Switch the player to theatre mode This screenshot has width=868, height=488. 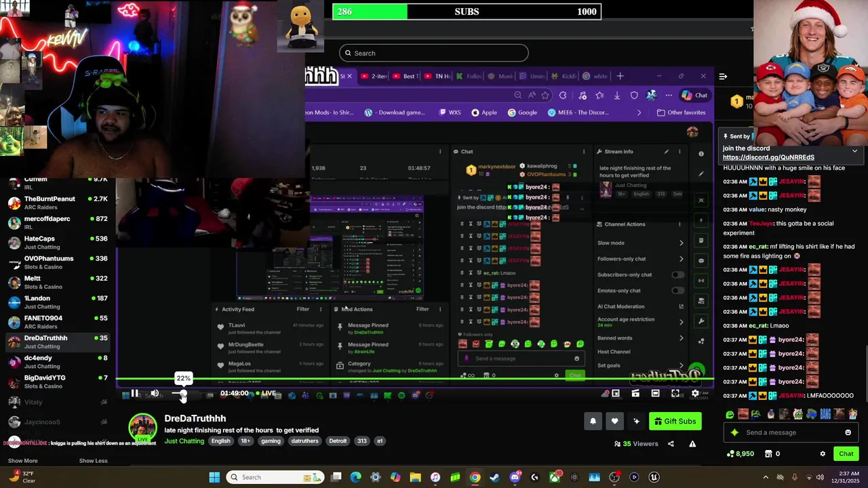[x=655, y=393]
